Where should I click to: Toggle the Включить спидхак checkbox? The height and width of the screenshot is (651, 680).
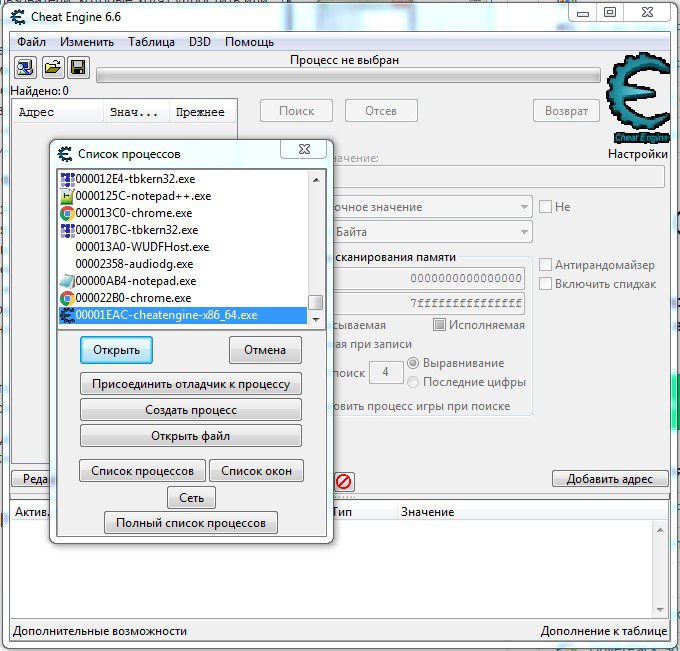point(546,284)
